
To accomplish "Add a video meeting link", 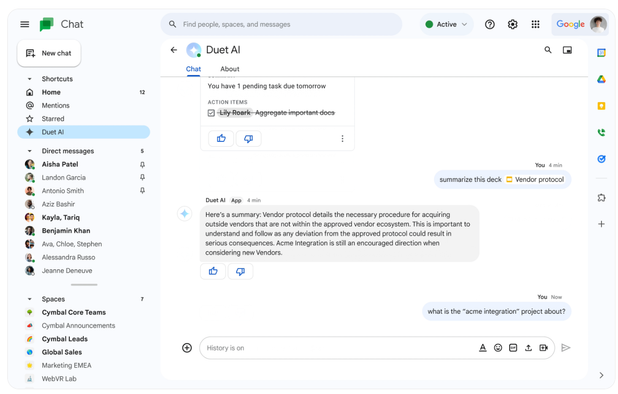I will [544, 348].
